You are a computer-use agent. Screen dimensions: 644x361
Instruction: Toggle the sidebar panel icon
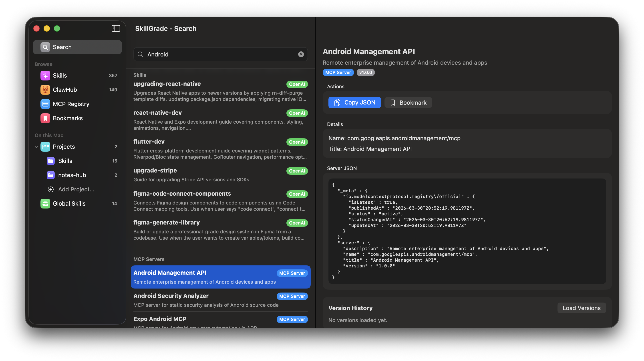pos(116,28)
